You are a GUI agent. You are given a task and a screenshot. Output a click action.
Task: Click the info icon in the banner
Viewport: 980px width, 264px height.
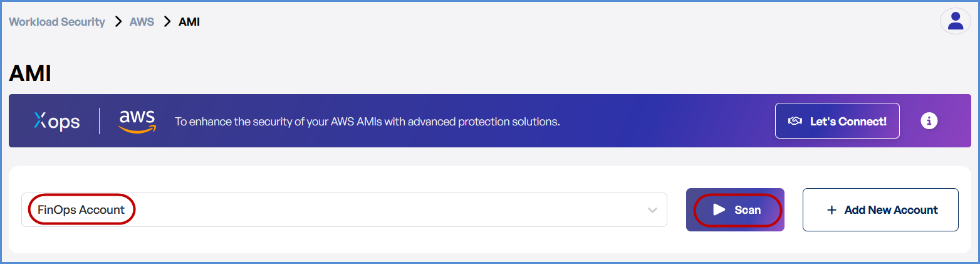(x=929, y=121)
